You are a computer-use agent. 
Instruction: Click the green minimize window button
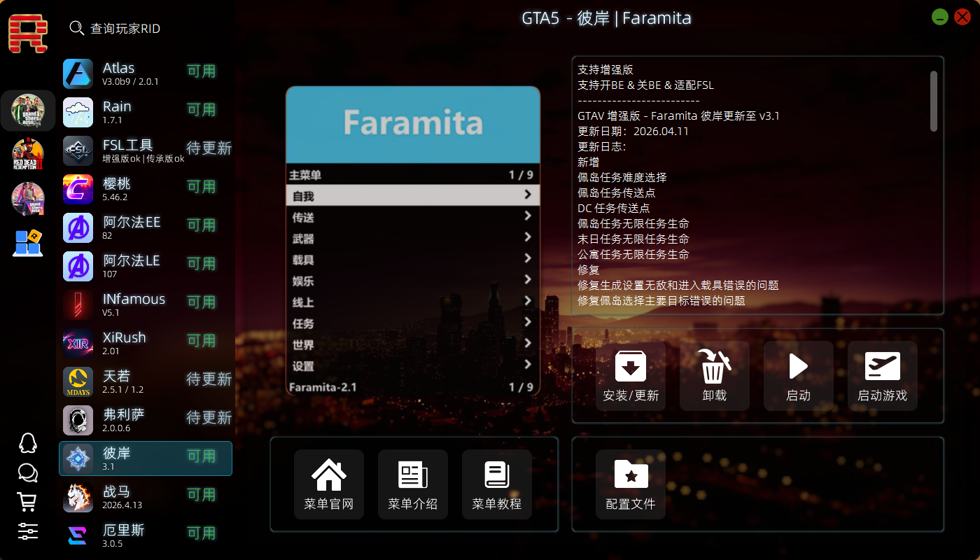pos(940,17)
